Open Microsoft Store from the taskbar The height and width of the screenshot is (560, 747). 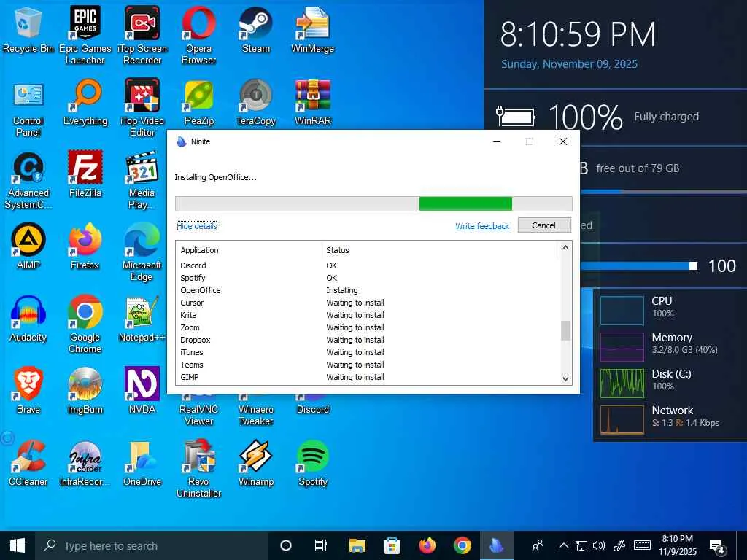click(x=392, y=545)
